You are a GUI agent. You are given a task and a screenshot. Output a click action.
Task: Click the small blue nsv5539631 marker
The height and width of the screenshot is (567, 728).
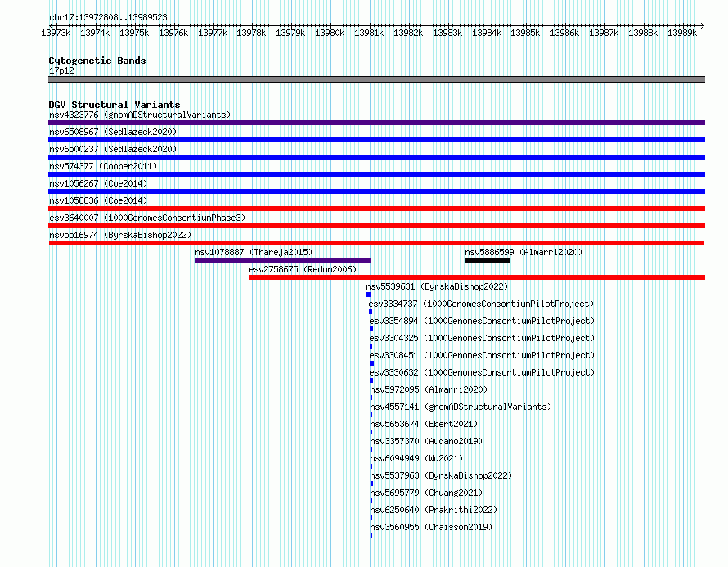(369, 295)
